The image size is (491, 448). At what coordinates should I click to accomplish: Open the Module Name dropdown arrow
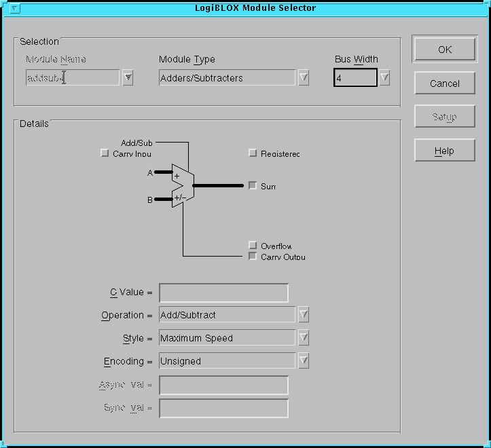pos(128,78)
